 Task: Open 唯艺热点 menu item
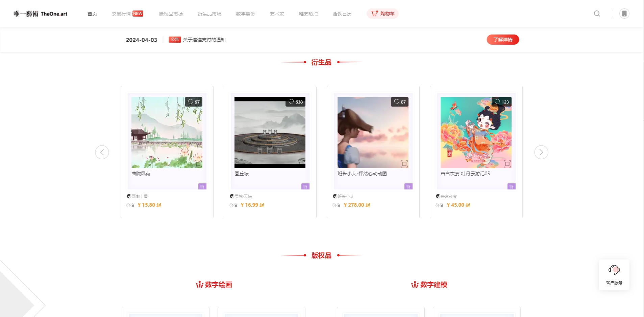pyautogui.click(x=308, y=14)
